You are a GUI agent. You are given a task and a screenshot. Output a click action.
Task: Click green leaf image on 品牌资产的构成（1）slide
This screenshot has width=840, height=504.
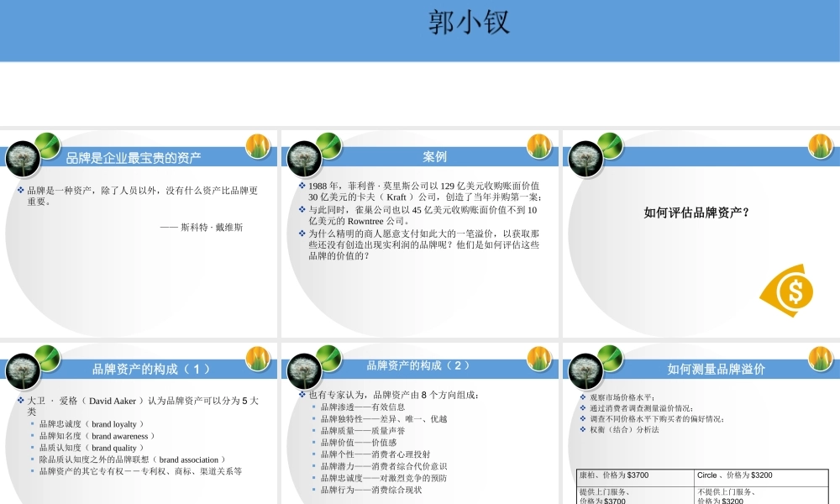[x=47, y=358]
